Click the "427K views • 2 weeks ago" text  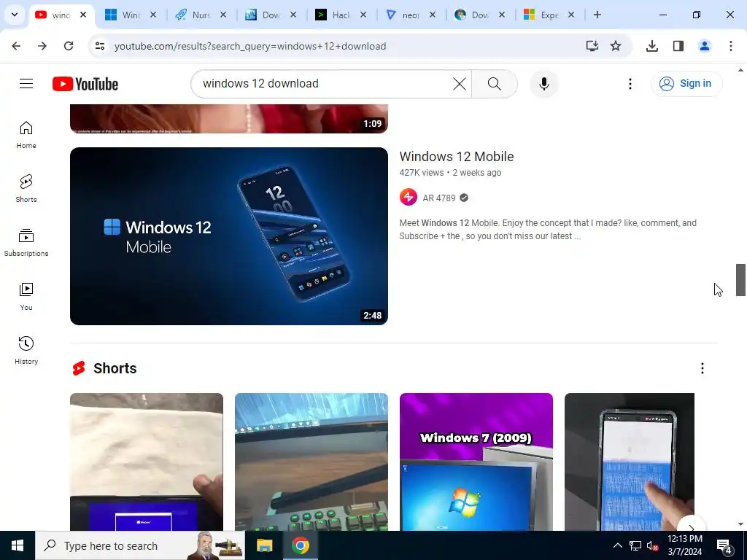point(450,173)
